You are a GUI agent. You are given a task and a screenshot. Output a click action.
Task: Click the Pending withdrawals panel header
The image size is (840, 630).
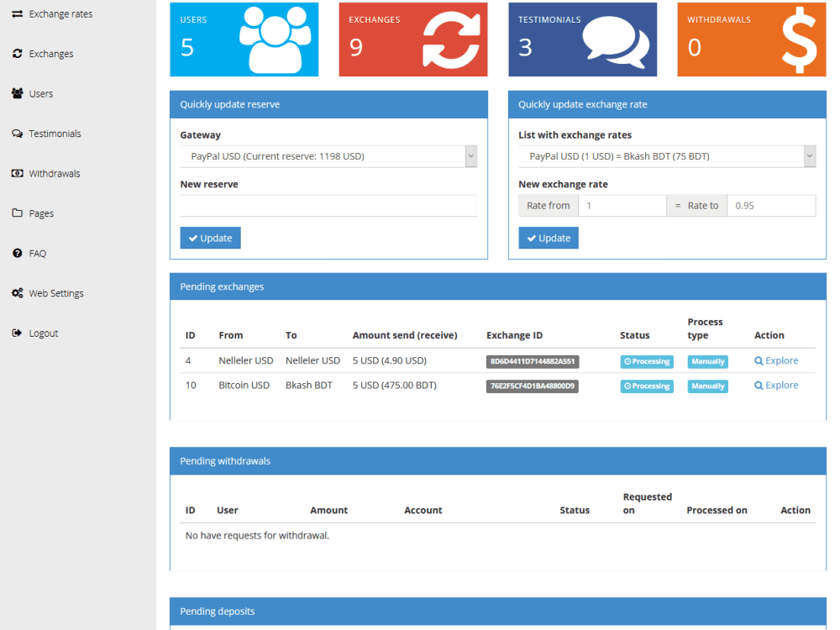[x=498, y=461]
